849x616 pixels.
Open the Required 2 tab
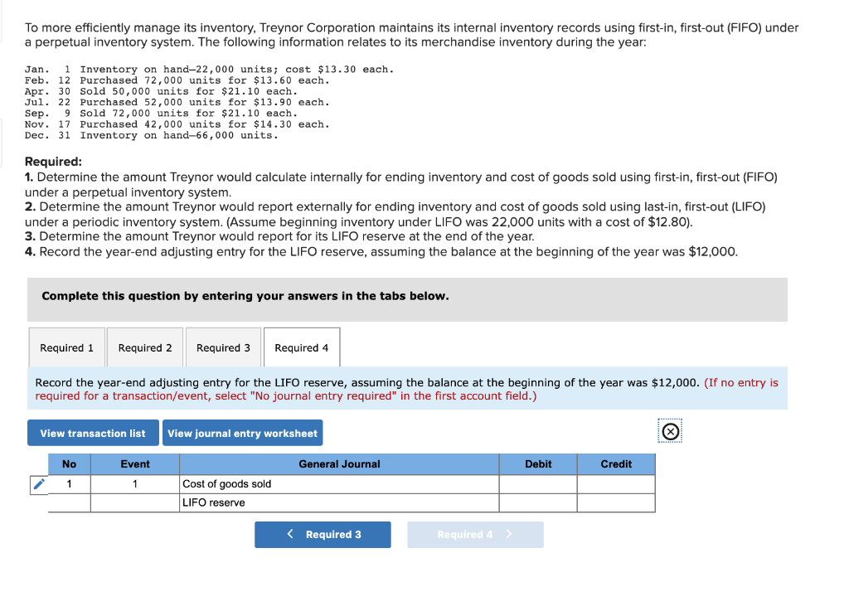(x=144, y=347)
